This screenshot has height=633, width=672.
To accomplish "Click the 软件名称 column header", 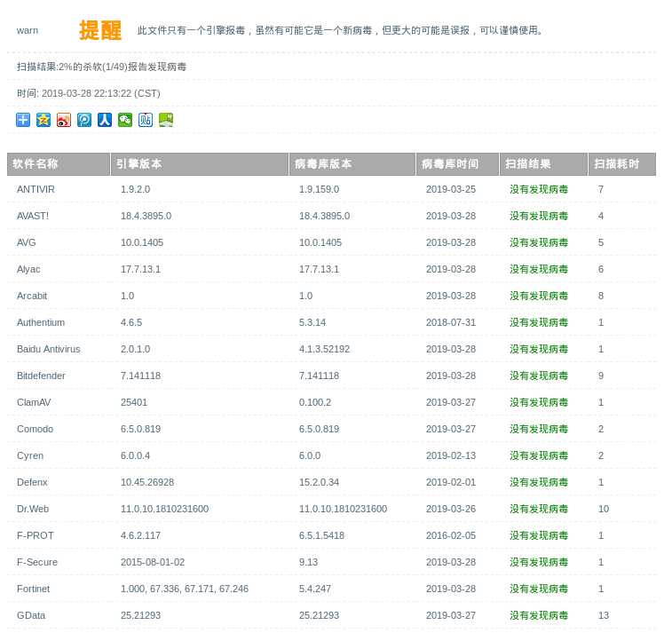I will [x=59, y=164].
